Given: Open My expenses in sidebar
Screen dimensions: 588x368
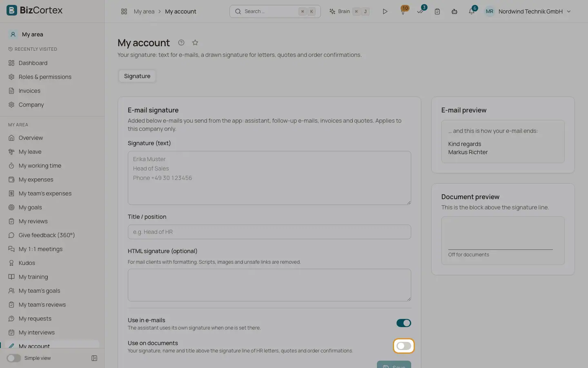Looking at the screenshot, I should point(36,180).
